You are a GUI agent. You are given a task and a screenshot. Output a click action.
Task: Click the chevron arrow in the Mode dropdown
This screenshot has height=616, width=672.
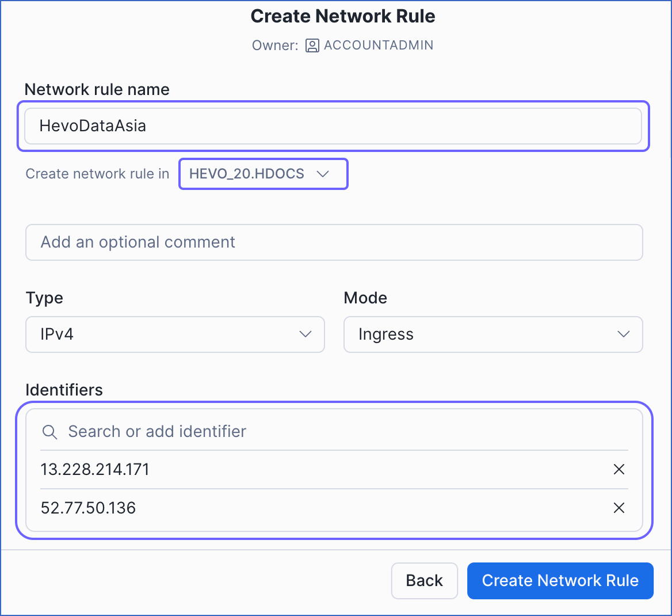(623, 334)
